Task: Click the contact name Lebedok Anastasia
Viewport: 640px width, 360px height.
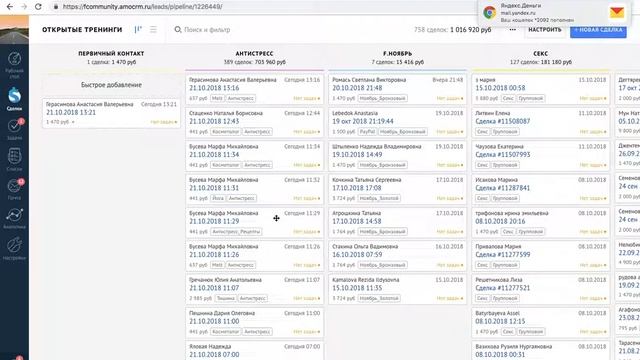Action: (x=355, y=113)
